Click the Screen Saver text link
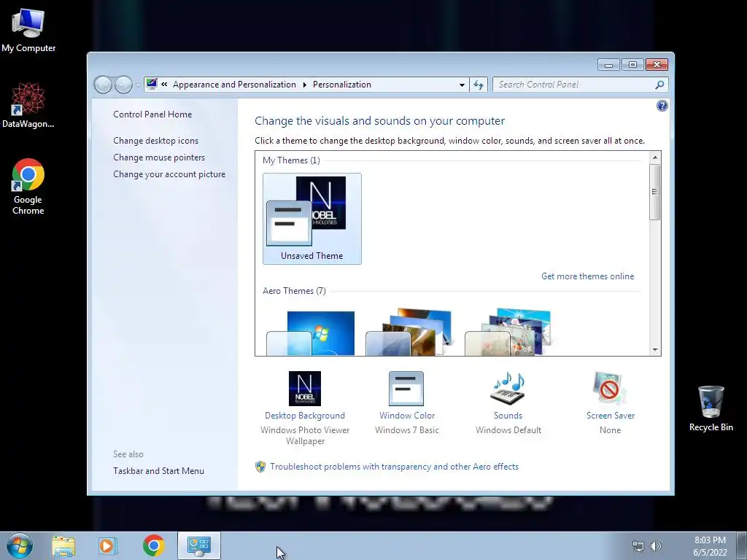Image resolution: width=747 pixels, height=560 pixels. (611, 415)
